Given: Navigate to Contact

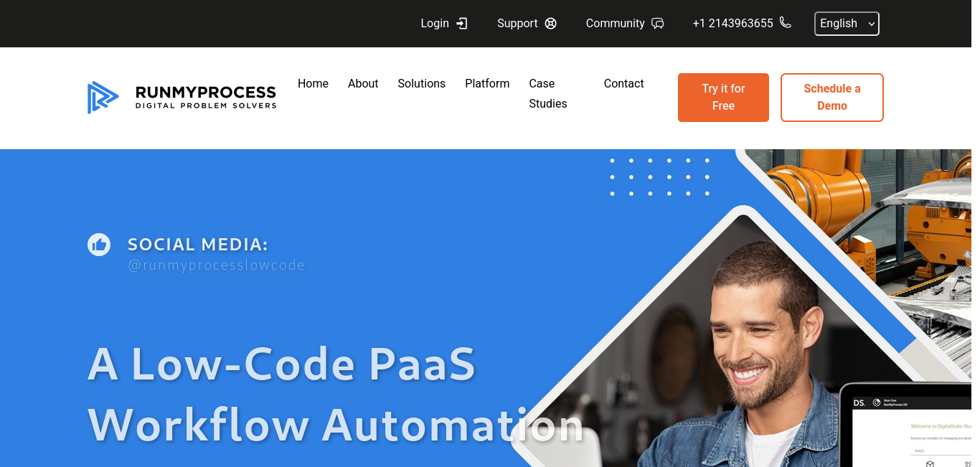Looking at the screenshot, I should pyautogui.click(x=624, y=83).
